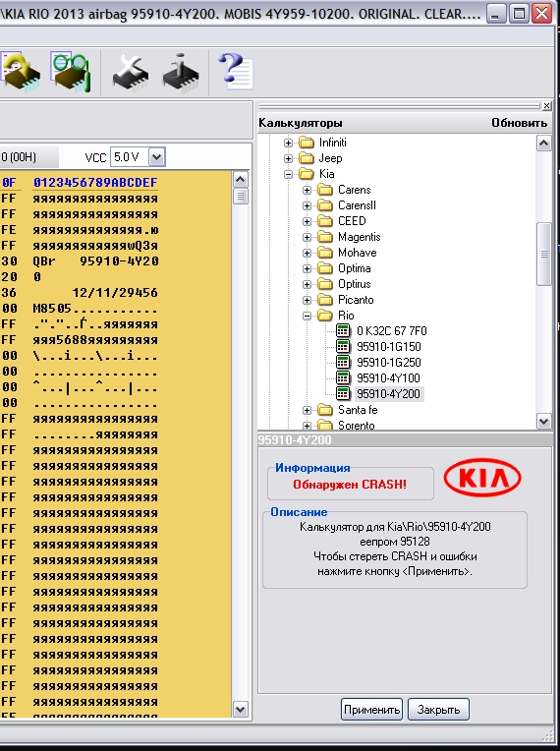The width and height of the screenshot is (560, 751).
Task: Select the Sorento folder label
Action: coord(356,426)
